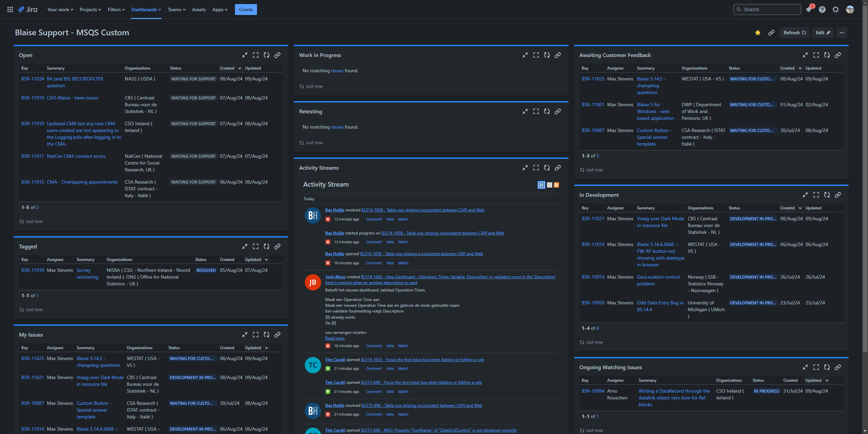The height and width of the screenshot is (434, 868).
Task: Refresh the Awaiting Customer Feedback gadget
Action: tap(827, 55)
